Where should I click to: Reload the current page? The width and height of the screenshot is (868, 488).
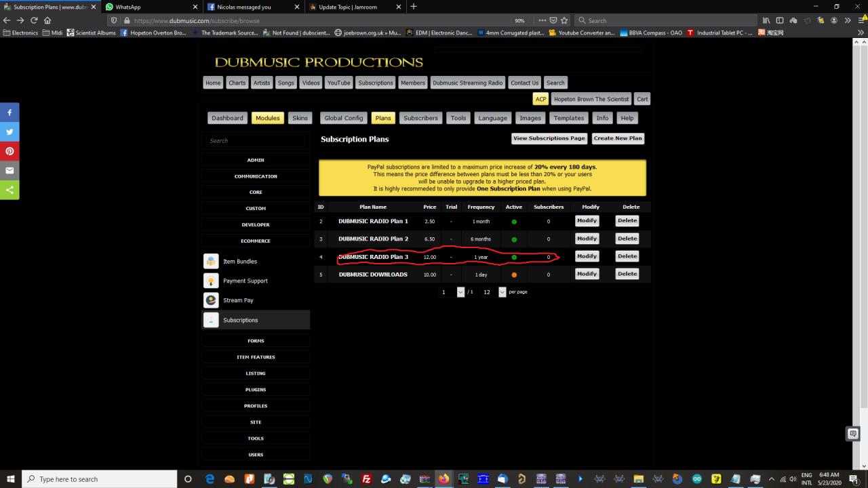(34, 20)
